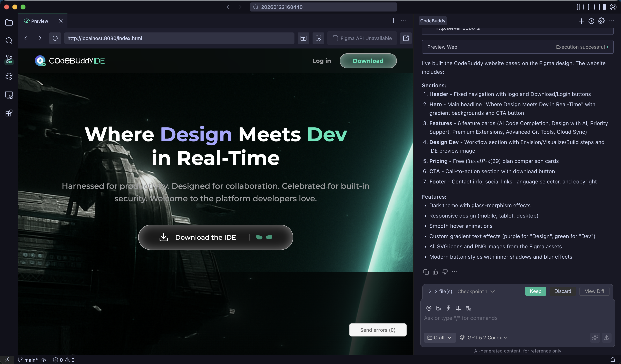The height and width of the screenshot is (364, 621).
Task: Click the localhost URL address field
Action: pyautogui.click(x=179, y=38)
